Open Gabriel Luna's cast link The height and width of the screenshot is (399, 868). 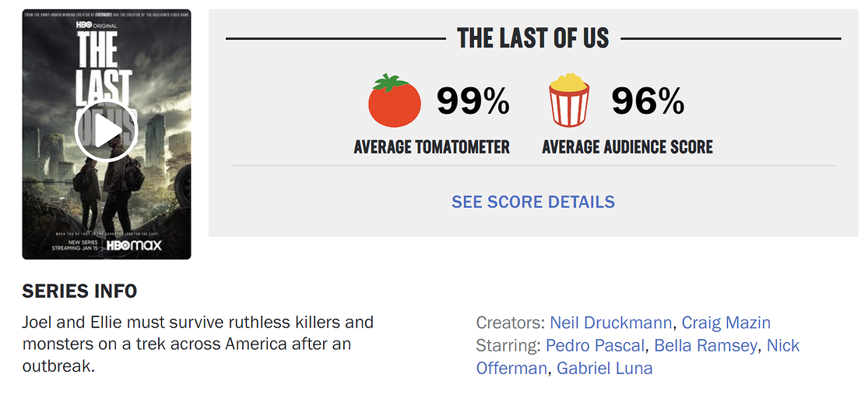(x=605, y=368)
